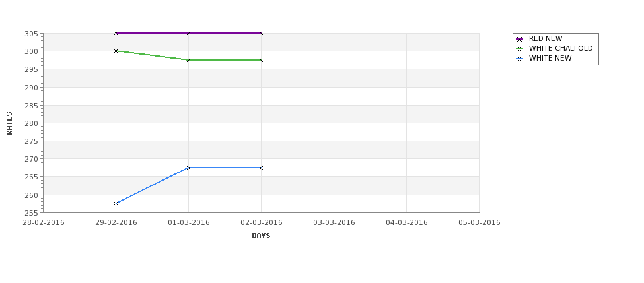Click WHITE CHALI OLD point on 02-03-2016
Viewport: 644px width, 283px height.
(x=261, y=60)
